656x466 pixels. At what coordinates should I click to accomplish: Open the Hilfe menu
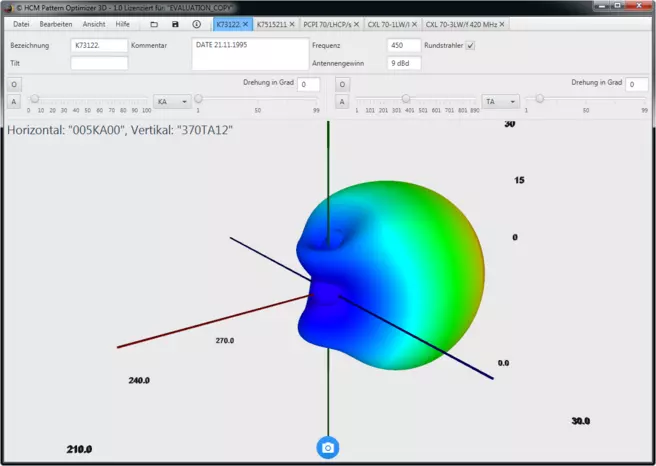122,24
